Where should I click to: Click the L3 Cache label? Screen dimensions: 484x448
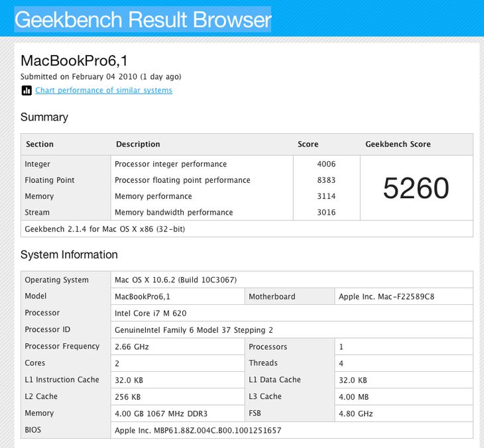(265, 396)
